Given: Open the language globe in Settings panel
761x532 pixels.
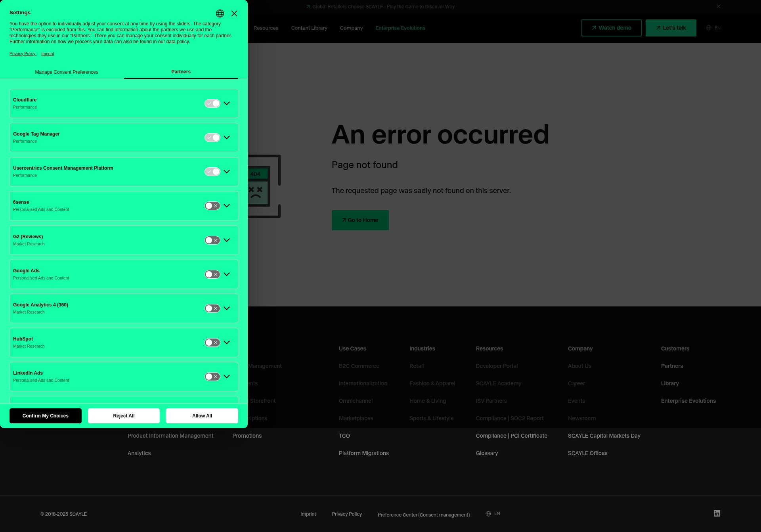Looking at the screenshot, I should coord(220,13).
